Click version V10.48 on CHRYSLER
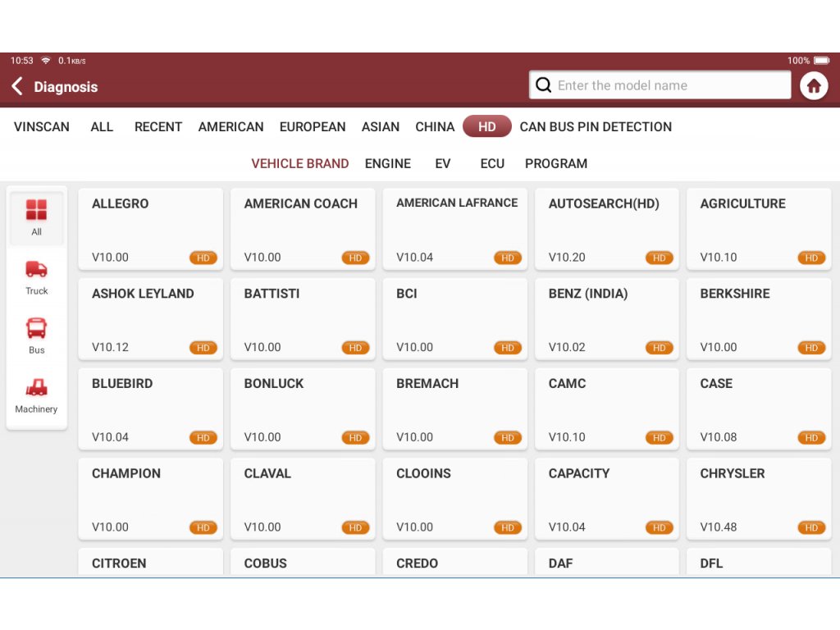840x630 pixels. 719,527
